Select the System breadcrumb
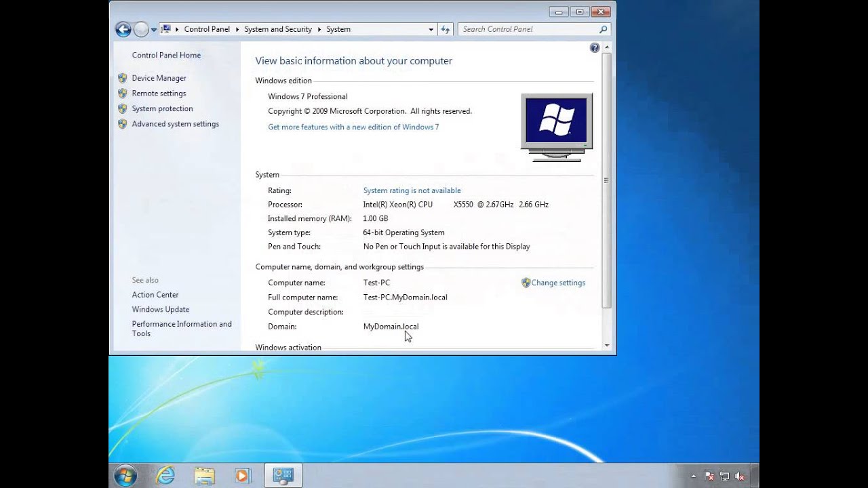 coord(338,29)
